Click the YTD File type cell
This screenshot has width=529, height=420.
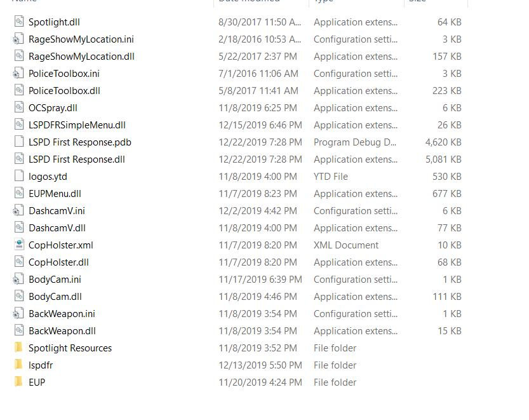[331, 177]
